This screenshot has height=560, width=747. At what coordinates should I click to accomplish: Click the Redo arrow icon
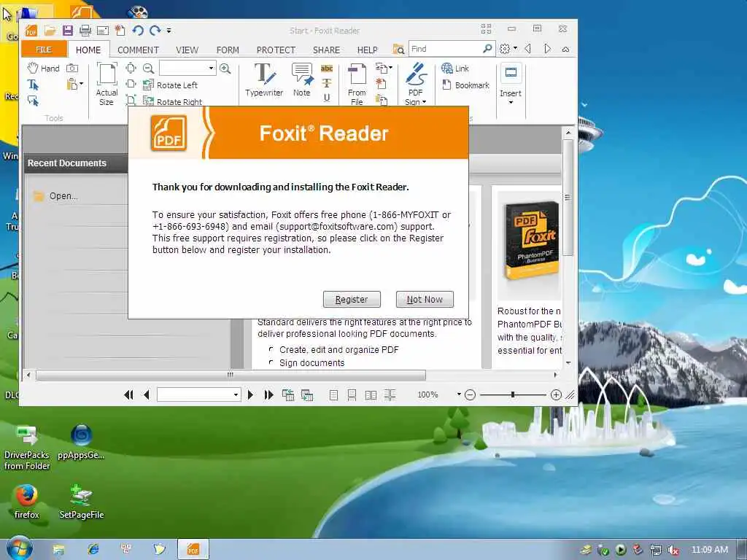[x=155, y=31]
